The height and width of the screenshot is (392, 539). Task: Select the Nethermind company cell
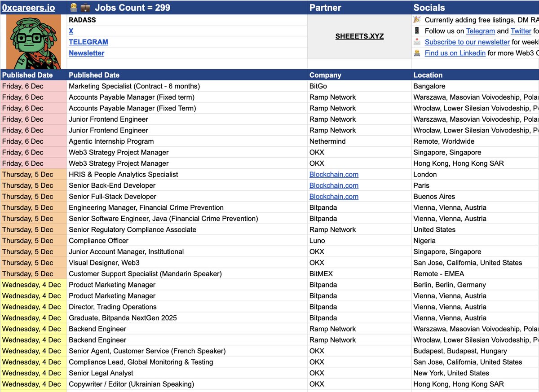(x=359, y=141)
